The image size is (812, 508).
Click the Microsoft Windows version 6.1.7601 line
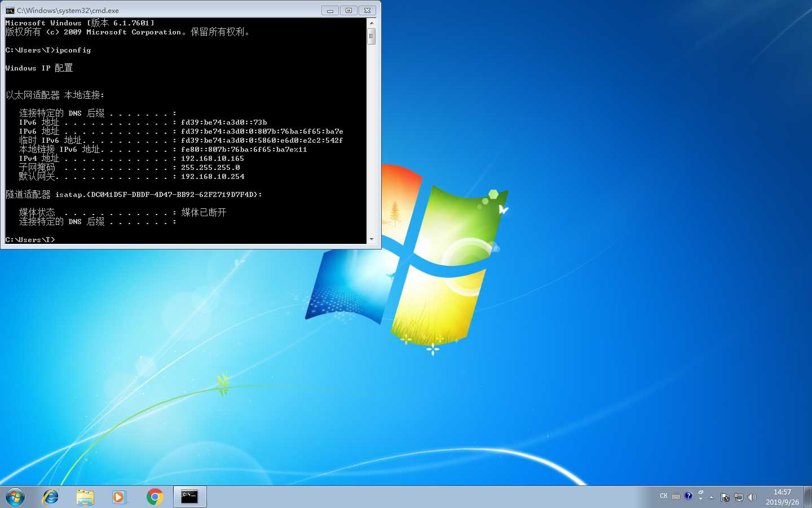point(80,23)
